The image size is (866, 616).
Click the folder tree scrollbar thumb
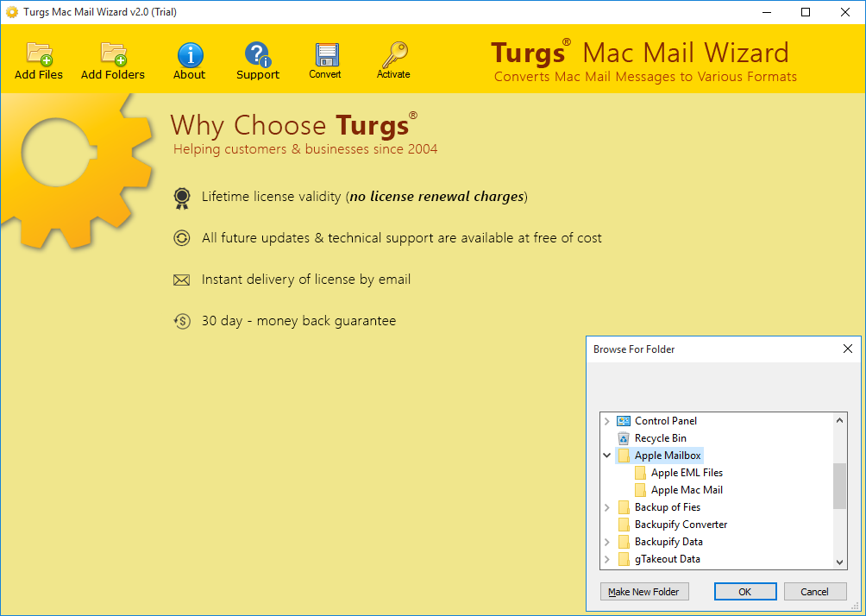[x=839, y=487]
